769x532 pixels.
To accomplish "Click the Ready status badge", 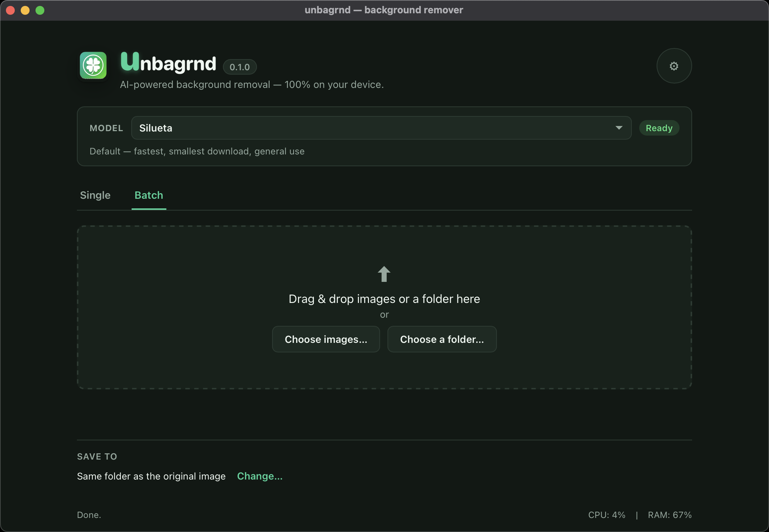I will click(659, 128).
